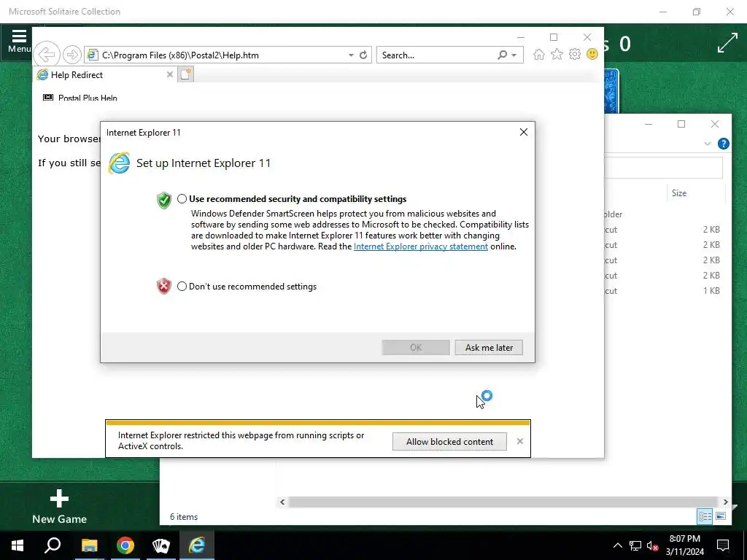Open Internet Explorer privacy statement link
Screen dimensions: 747x560
coord(421,246)
